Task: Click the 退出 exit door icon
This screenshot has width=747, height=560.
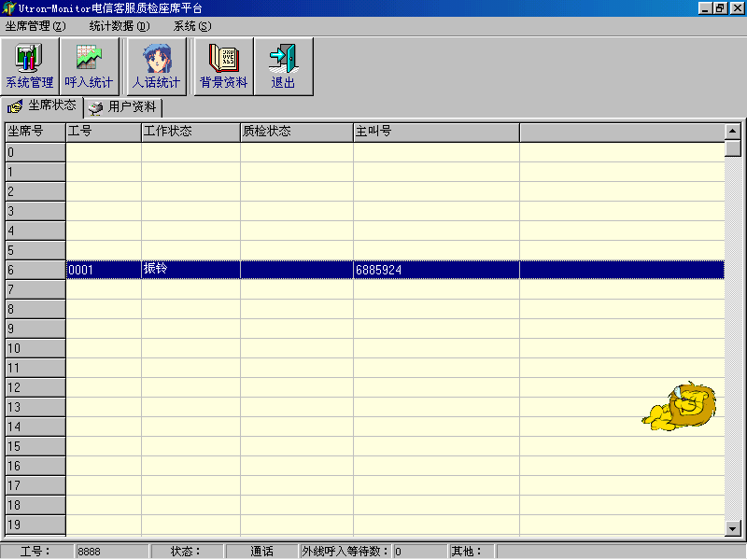Action: (283, 65)
